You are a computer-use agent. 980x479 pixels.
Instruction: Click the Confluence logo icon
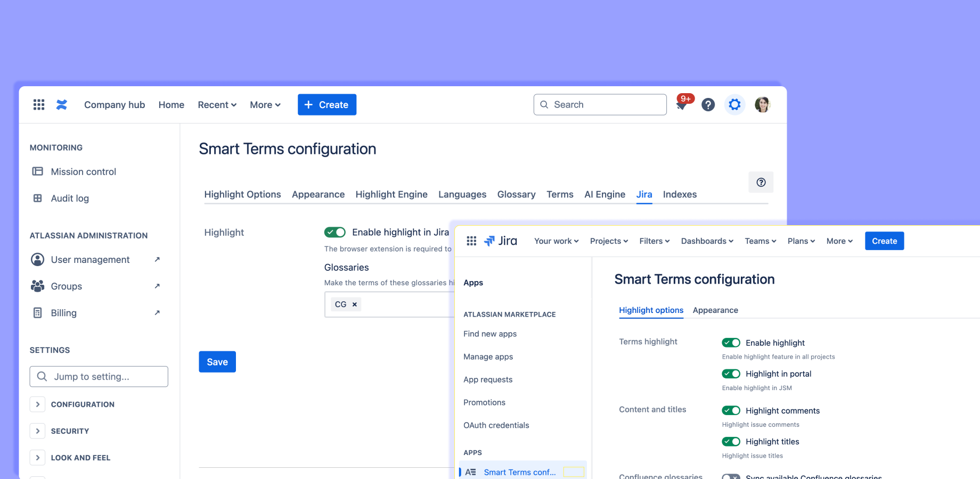pyautogui.click(x=62, y=105)
